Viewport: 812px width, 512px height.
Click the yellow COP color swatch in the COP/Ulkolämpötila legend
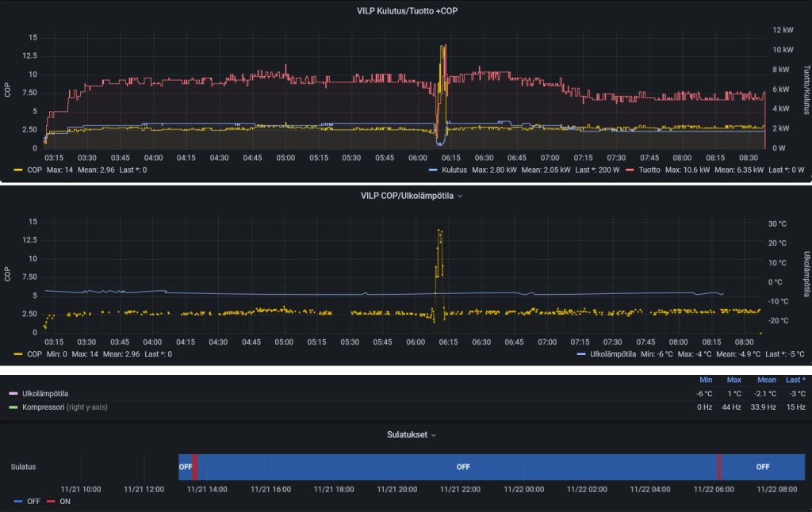point(18,354)
